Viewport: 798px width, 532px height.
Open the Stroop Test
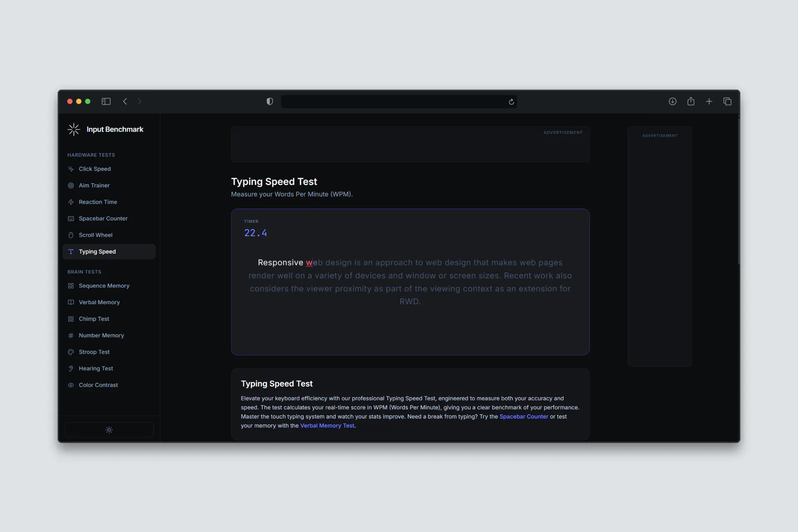109,352
